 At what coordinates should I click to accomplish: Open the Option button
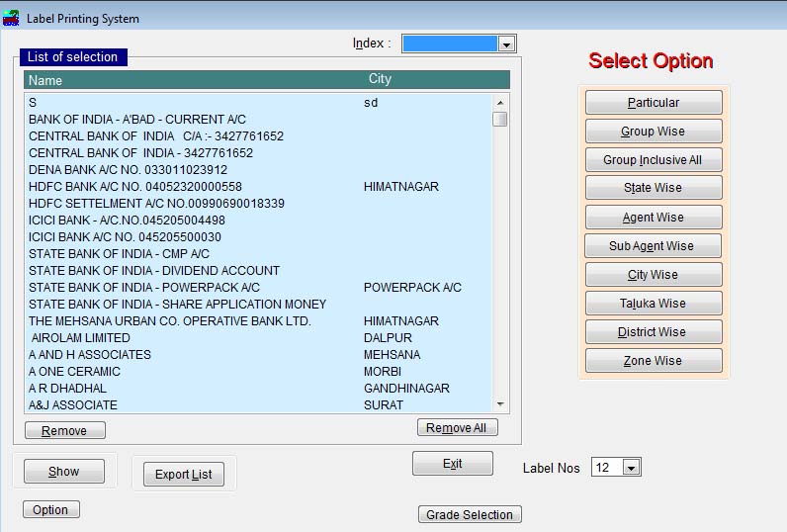(50, 509)
